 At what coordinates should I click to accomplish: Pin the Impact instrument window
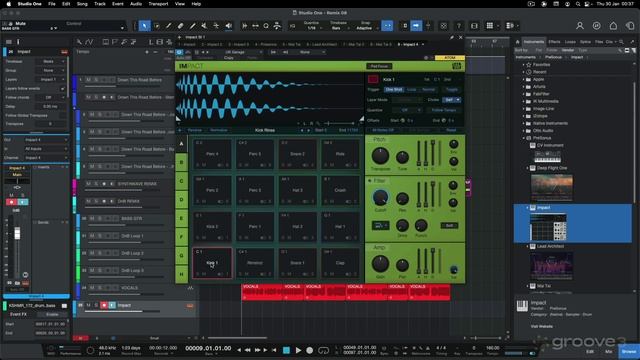point(452,37)
